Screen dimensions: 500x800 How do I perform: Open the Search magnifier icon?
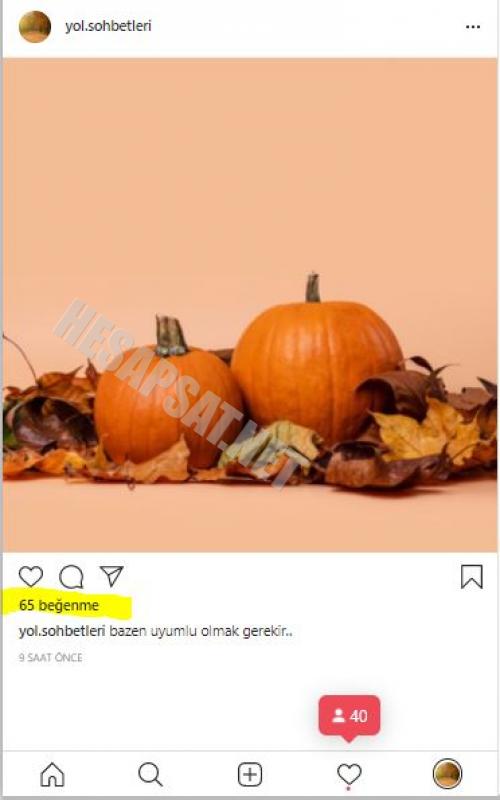click(x=151, y=774)
